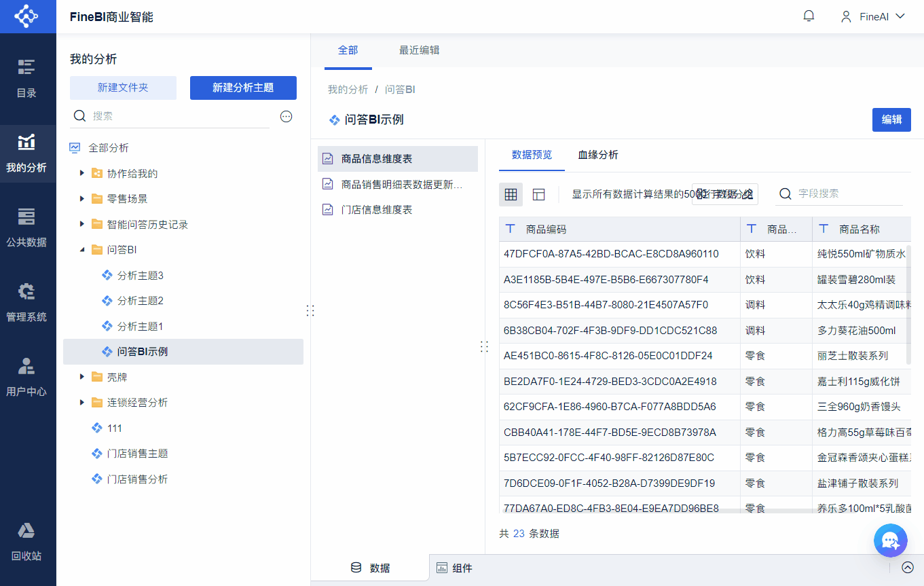924x586 pixels.
Task: Click the text type icon of 商品编码 column
Action: pyautogui.click(x=511, y=229)
